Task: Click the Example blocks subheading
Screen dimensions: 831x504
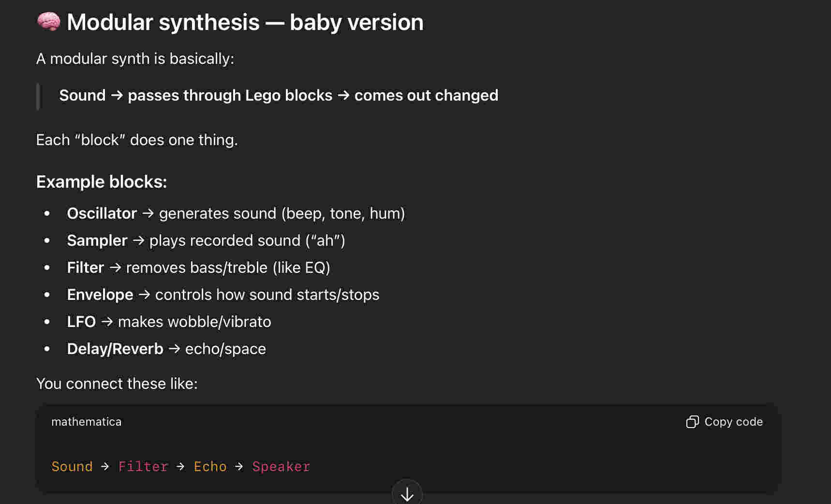Action: coord(102,182)
